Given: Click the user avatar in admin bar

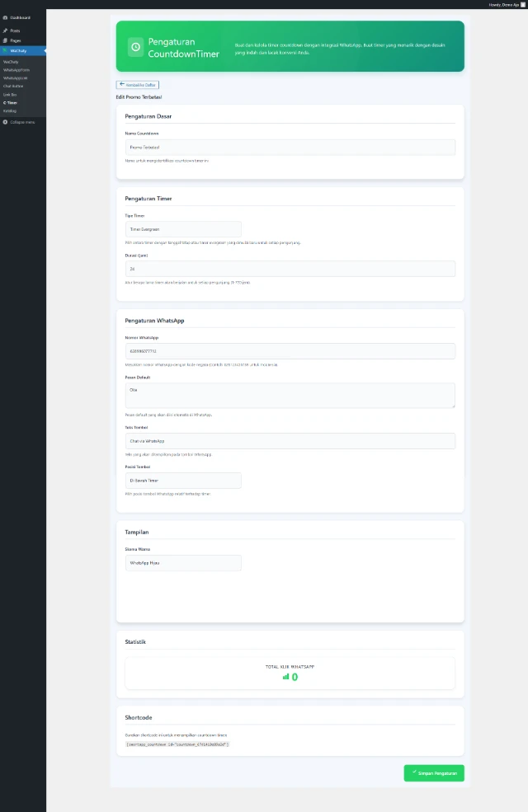Looking at the screenshot, I should (522, 4).
